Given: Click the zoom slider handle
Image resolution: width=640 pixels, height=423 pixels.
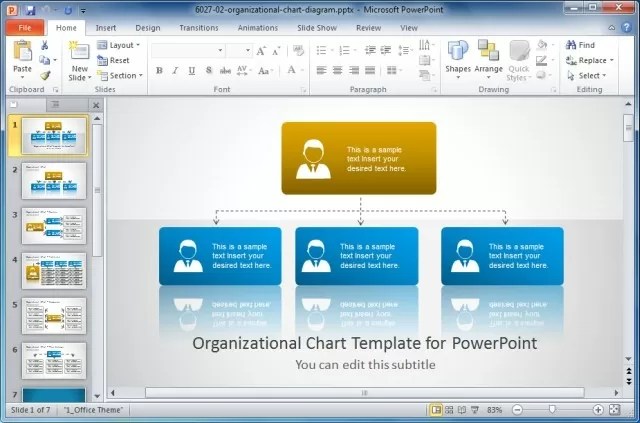Looking at the screenshot, I should point(552,409).
